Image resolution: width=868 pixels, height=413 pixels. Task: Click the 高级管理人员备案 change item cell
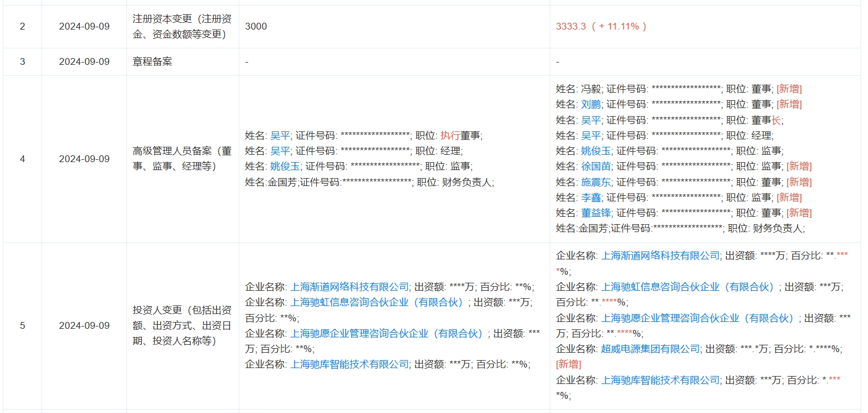182,159
